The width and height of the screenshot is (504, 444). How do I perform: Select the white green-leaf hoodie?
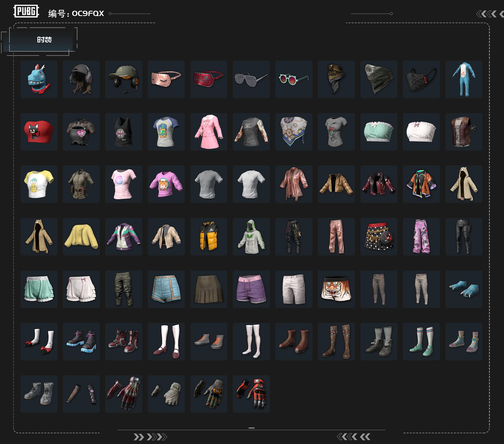pyautogui.click(x=251, y=237)
